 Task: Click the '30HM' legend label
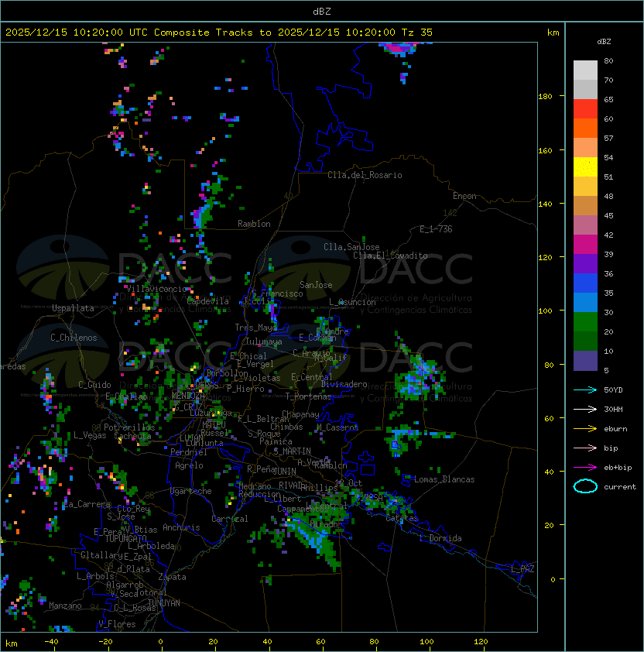click(613, 409)
